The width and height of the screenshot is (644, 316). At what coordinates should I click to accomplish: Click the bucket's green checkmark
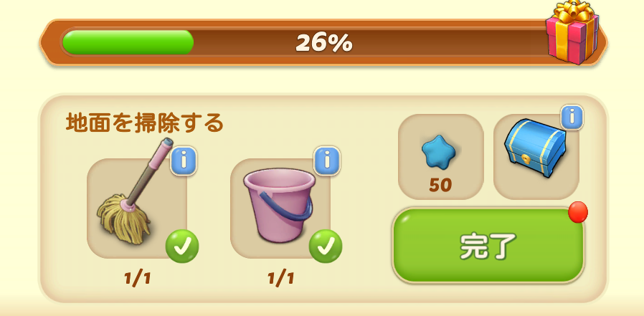[326, 246]
